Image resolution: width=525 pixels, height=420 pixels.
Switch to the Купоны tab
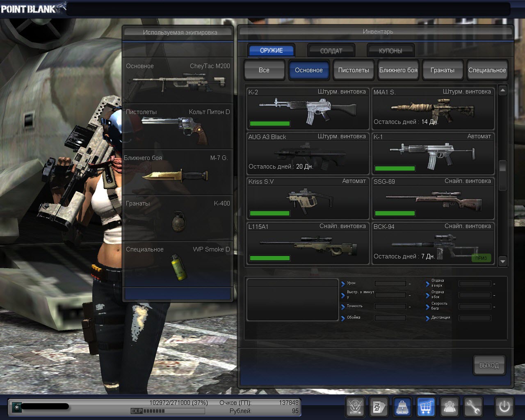[x=390, y=51]
